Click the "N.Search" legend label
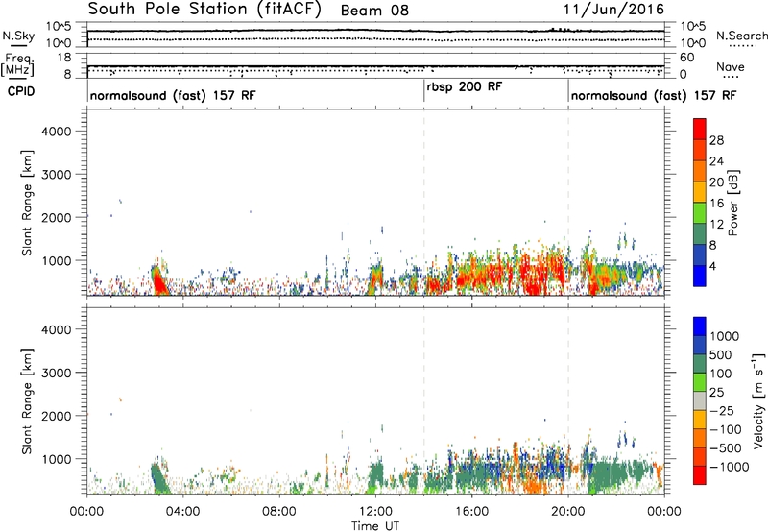Screen dimensions: 768x532 [741, 36]
